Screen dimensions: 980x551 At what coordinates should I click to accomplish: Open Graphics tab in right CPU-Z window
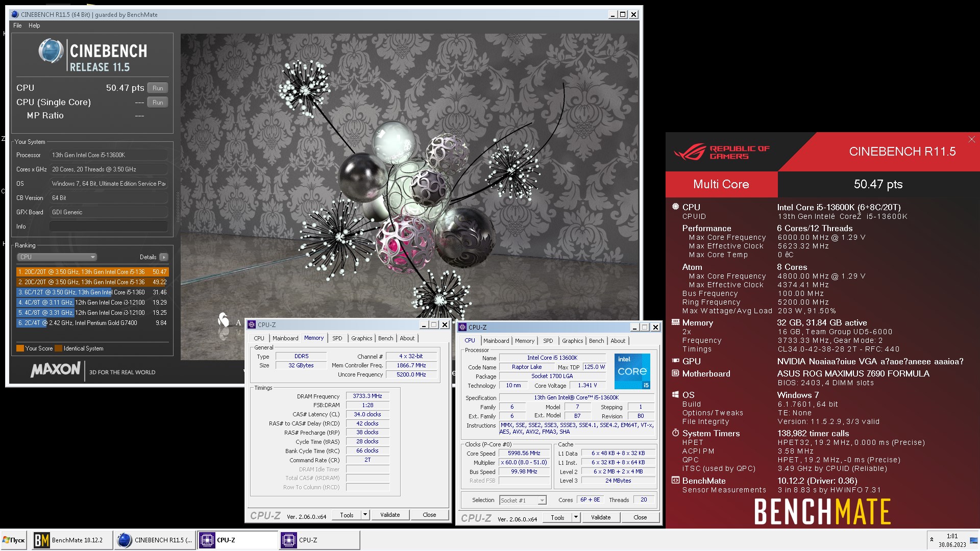point(573,341)
